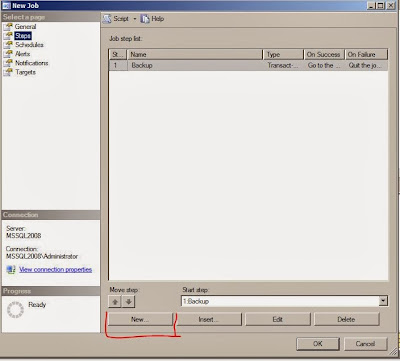Screen dimensions: 400x361
Task: Open the General page icon
Action: (8, 27)
